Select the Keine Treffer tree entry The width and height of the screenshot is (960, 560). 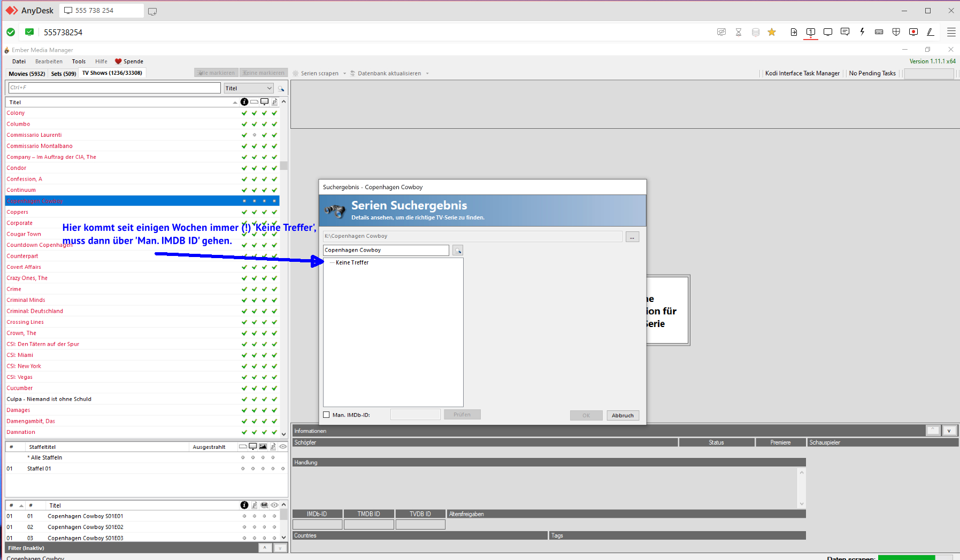(x=352, y=262)
